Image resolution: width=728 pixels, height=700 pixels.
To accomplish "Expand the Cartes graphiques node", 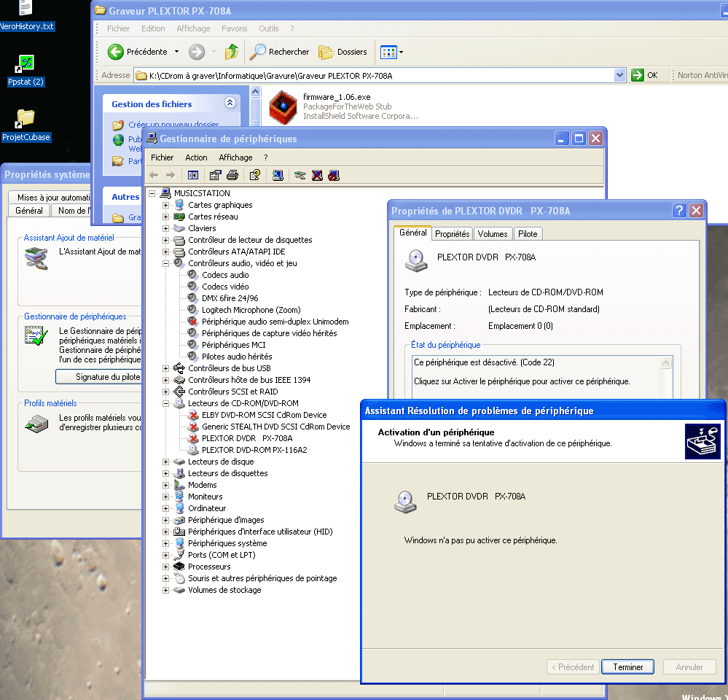I will coord(165,205).
